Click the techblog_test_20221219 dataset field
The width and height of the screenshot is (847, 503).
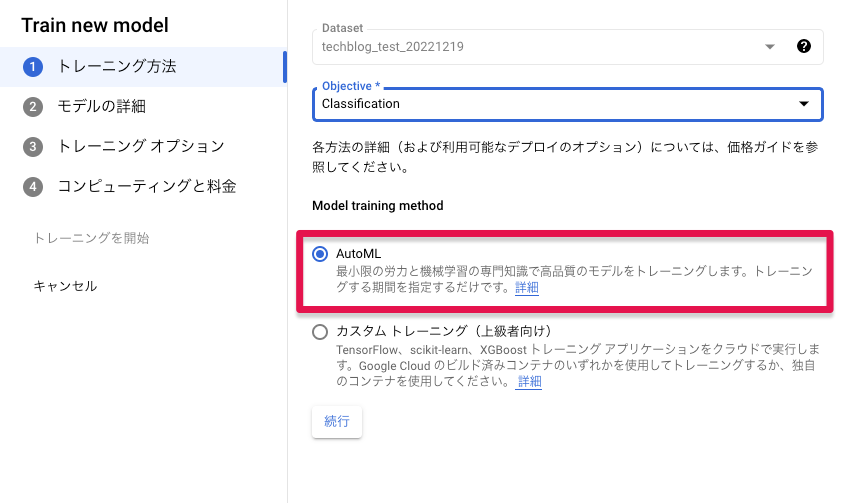tap(530, 47)
